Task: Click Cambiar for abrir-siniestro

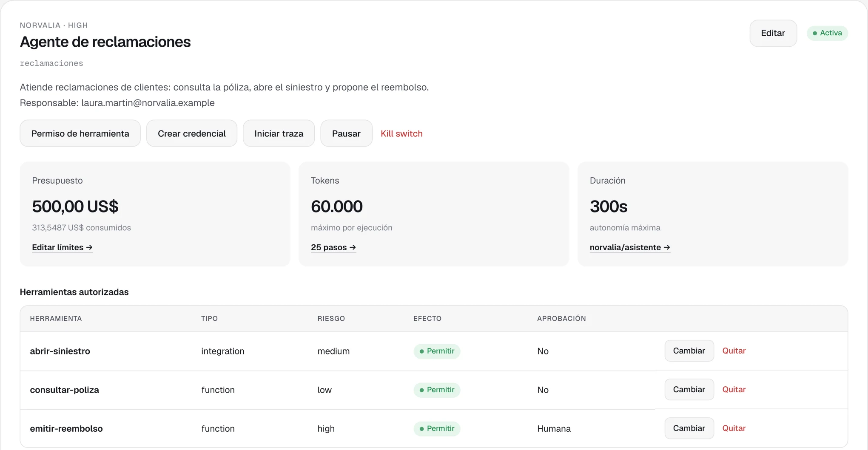Action: (x=689, y=351)
